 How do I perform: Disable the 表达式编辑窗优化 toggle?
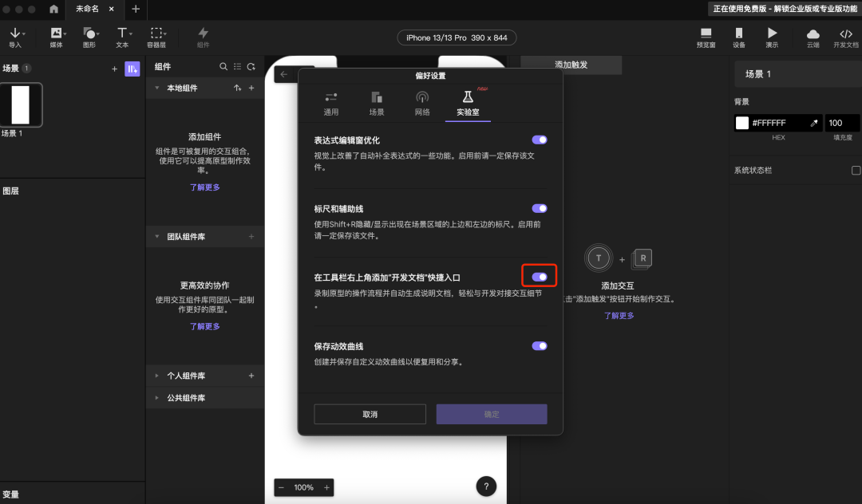[540, 140]
